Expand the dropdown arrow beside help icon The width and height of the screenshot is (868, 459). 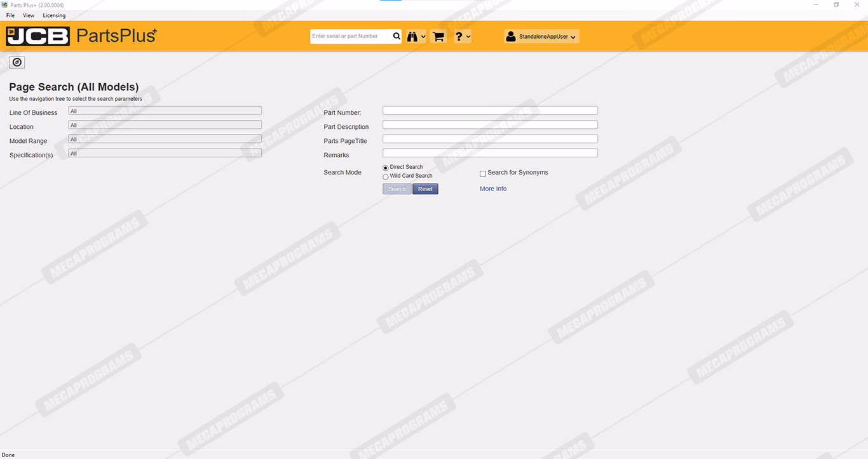468,37
